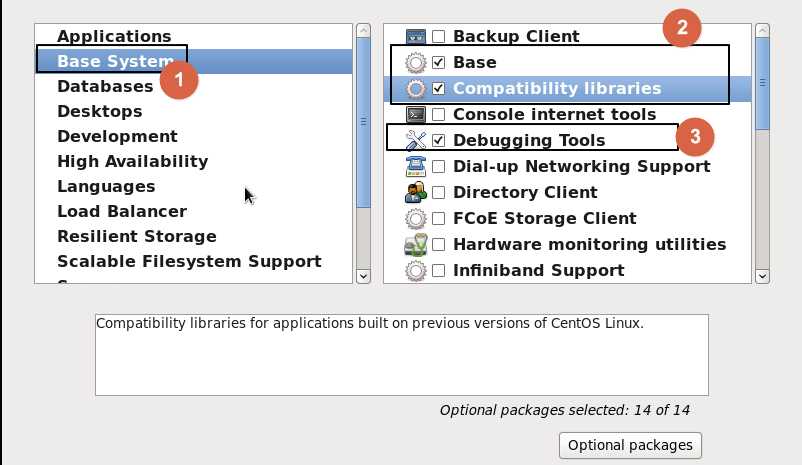This screenshot has width=802, height=465.
Task: Click the package list's scrollbar handle
Action: click(x=762, y=83)
